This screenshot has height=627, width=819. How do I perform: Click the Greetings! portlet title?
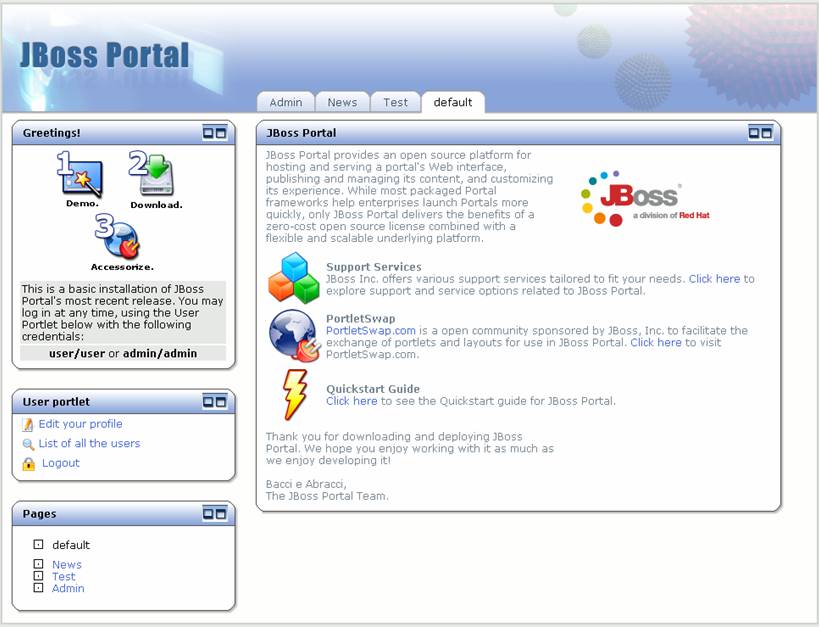point(52,133)
